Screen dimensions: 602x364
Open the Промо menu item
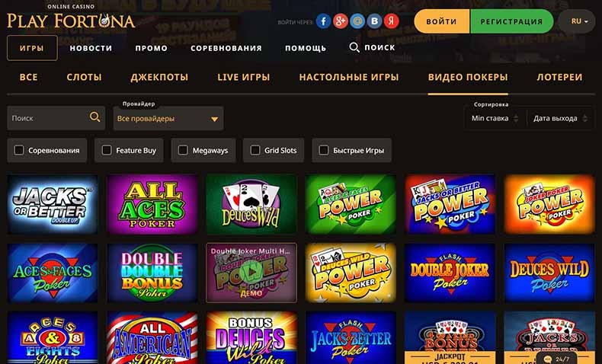click(152, 48)
